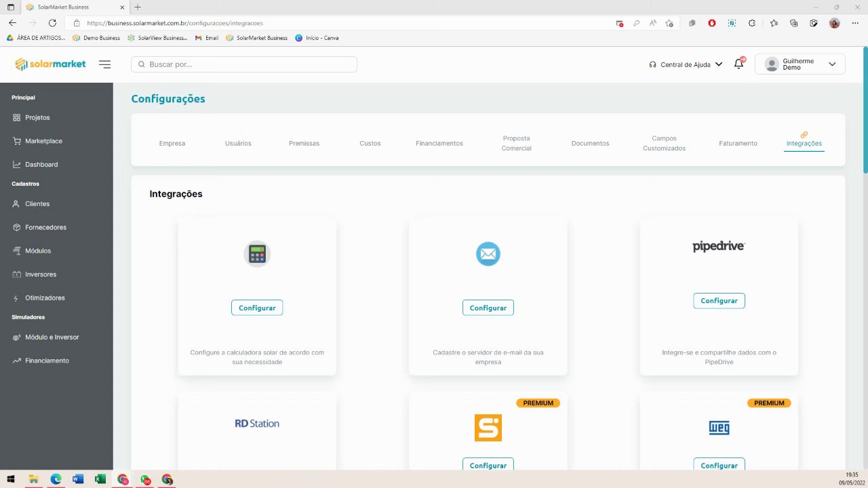The height and width of the screenshot is (488, 868).
Task: Click the browser address bar URL
Action: [x=175, y=23]
